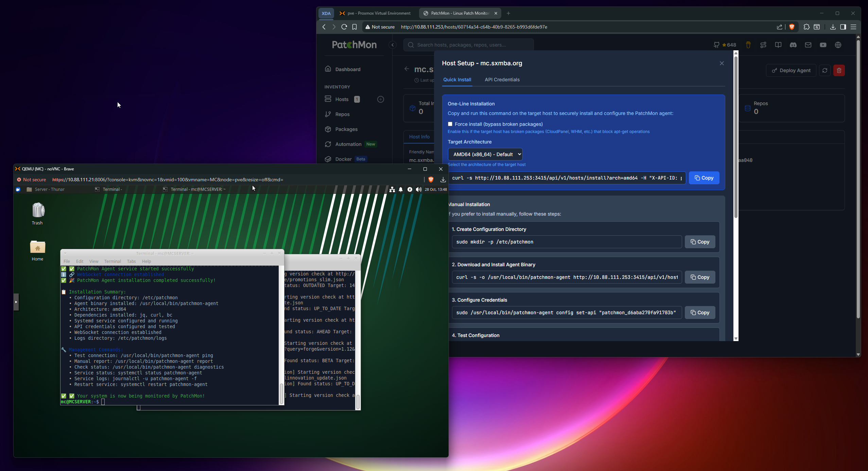
Task: Add a new host with plus icon
Action: point(381,99)
